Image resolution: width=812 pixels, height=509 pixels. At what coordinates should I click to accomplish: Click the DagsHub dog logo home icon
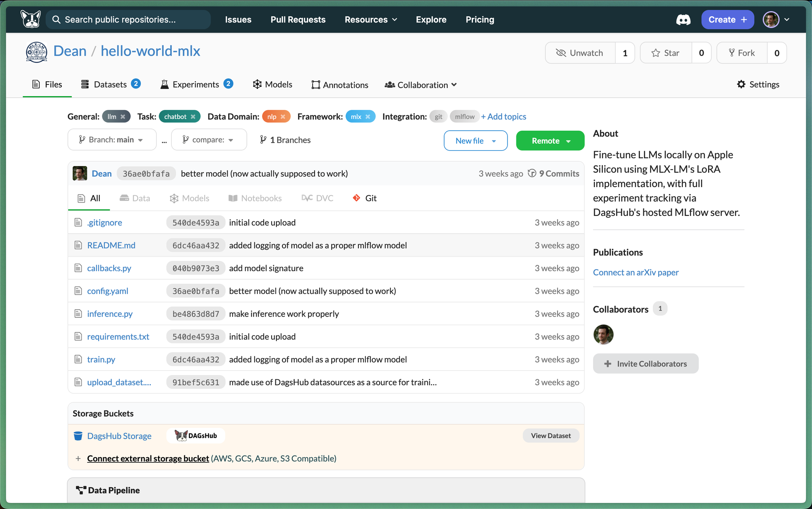pyautogui.click(x=31, y=19)
